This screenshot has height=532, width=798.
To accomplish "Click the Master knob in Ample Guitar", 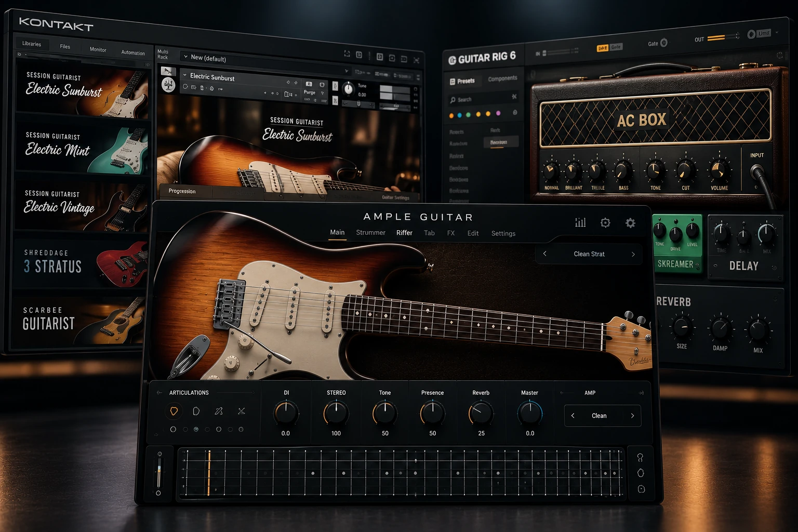I will tap(530, 414).
